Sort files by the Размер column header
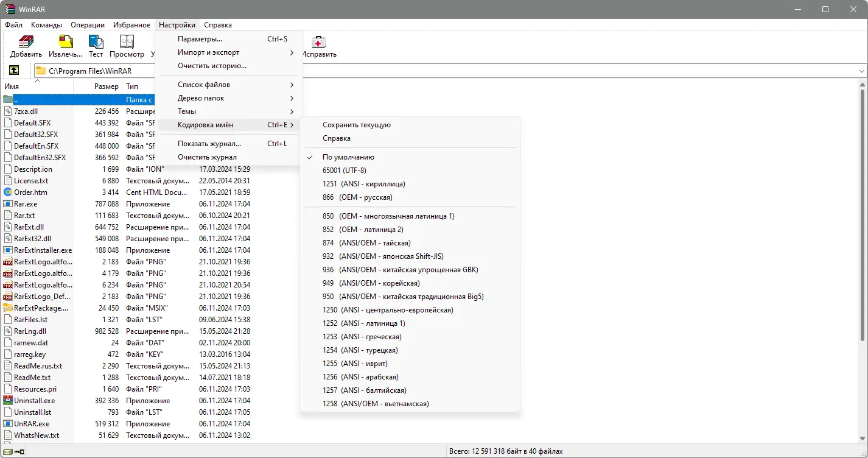The height and width of the screenshot is (458, 868). point(98,86)
